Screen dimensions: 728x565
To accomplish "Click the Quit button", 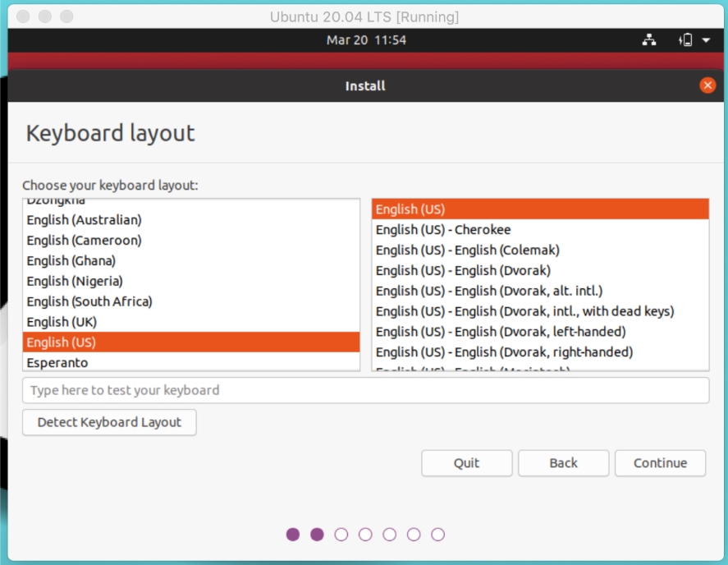I will pos(467,463).
